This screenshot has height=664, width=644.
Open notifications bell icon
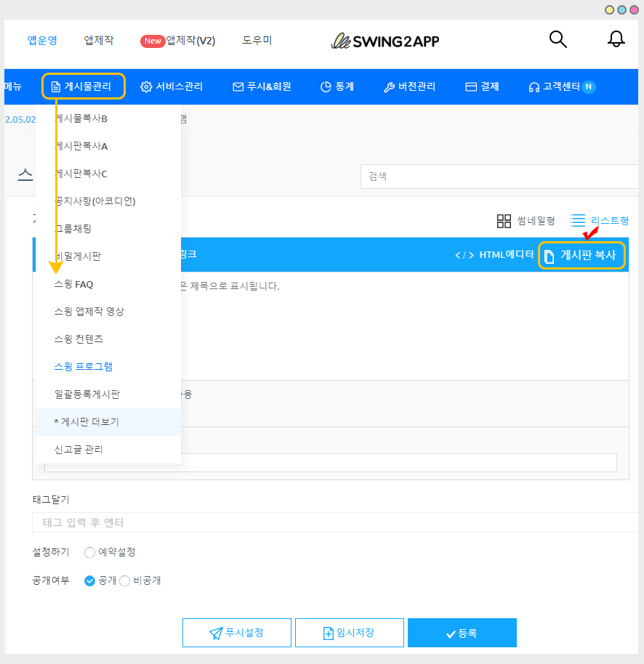[616, 39]
